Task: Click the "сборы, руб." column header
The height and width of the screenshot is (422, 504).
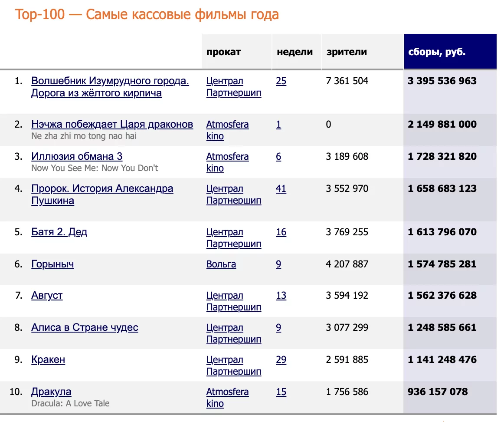Action: [x=436, y=52]
